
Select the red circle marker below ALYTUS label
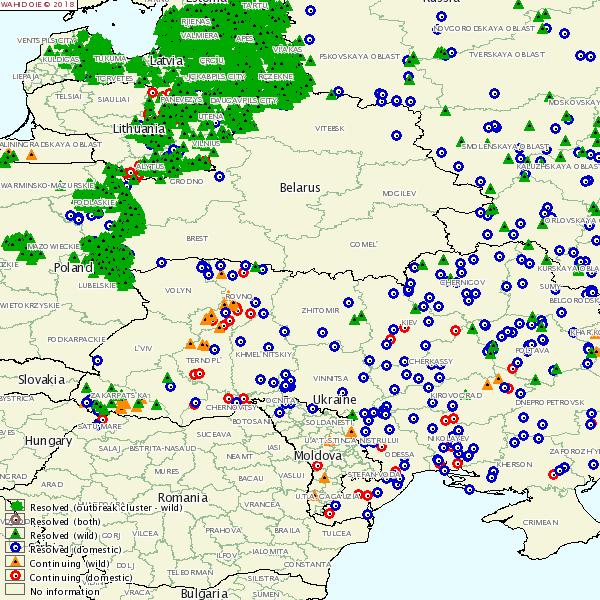pos(131,173)
